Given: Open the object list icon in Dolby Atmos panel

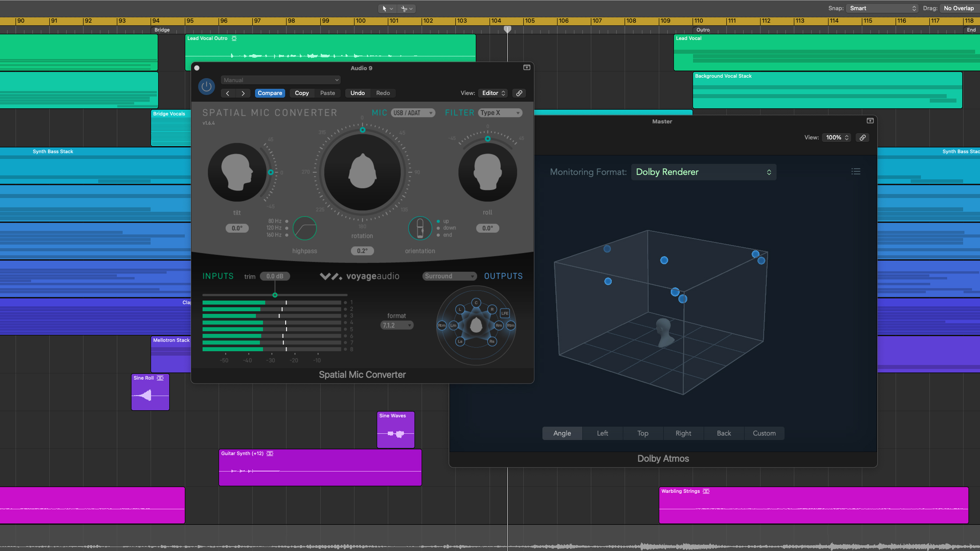Looking at the screenshot, I should tap(856, 171).
